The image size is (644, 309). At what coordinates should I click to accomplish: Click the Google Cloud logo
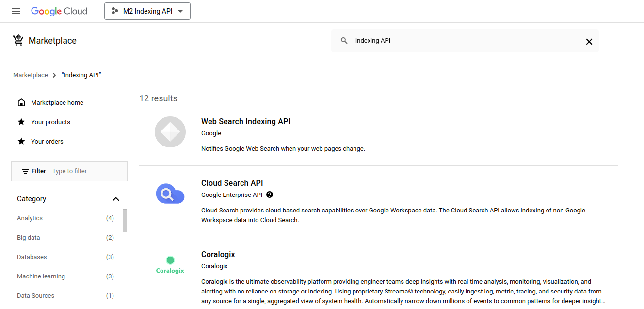(59, 11)
